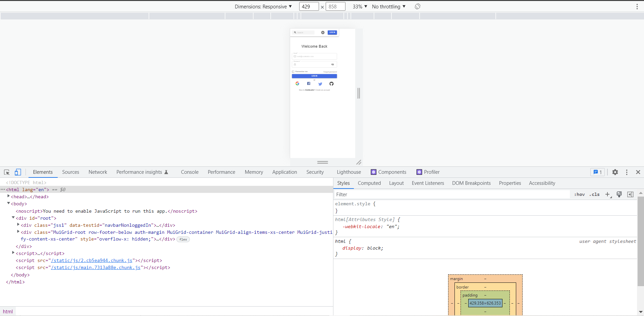This screenshot has width=644, height=316.
Task: Click the device width input field
Action: (309, 6)
